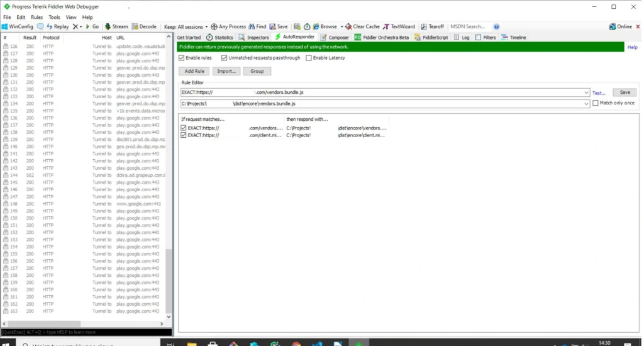Switch to the FiddlerScript tab
Image resolution: width=644 pixels, height=346 pixels.
(431, 37)
